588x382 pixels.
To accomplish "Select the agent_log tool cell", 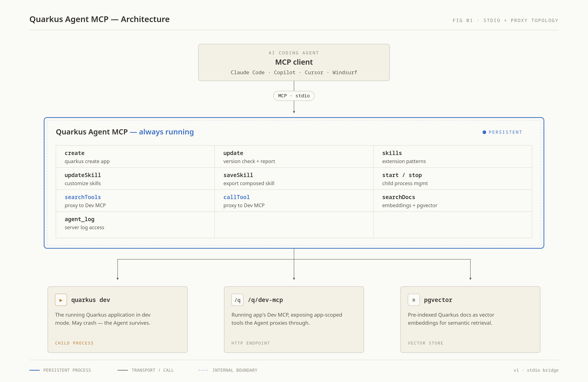I will [135, 225].
